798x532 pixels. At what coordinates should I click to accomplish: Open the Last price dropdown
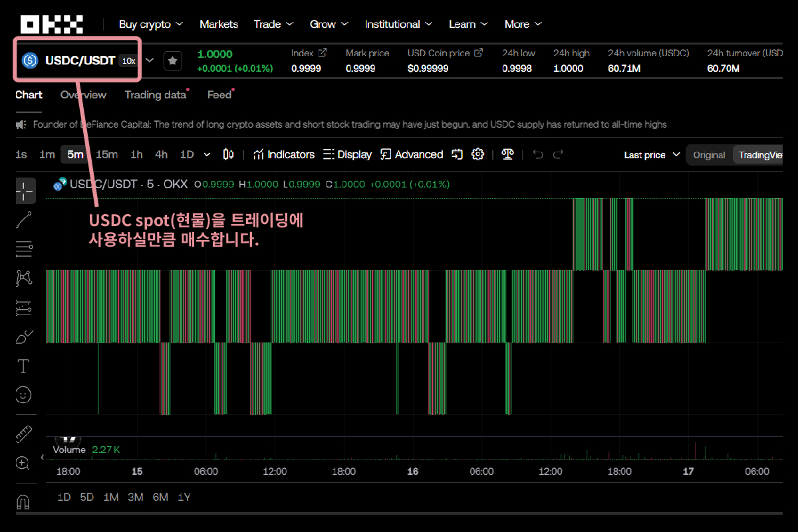pyautogui.click(x=652, y=155)
